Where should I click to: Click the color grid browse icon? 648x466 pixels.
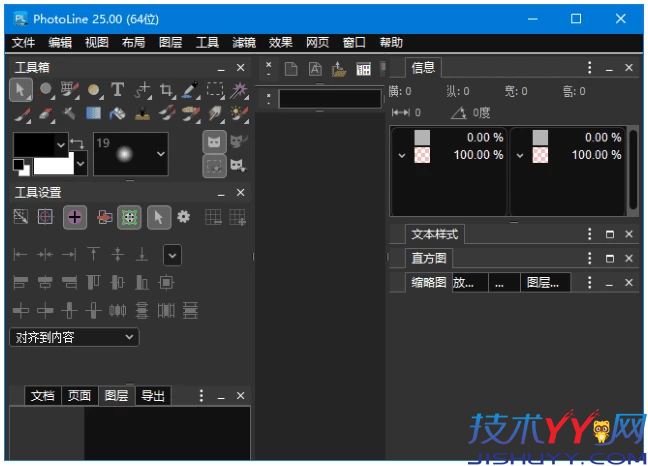pyautogui.click(x=363, y=69)
